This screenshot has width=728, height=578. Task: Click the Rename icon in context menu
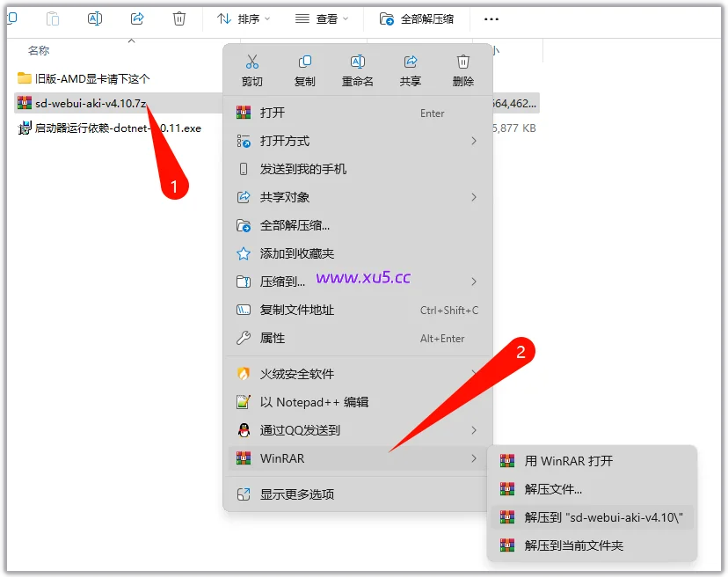click(x=358, y=62)
